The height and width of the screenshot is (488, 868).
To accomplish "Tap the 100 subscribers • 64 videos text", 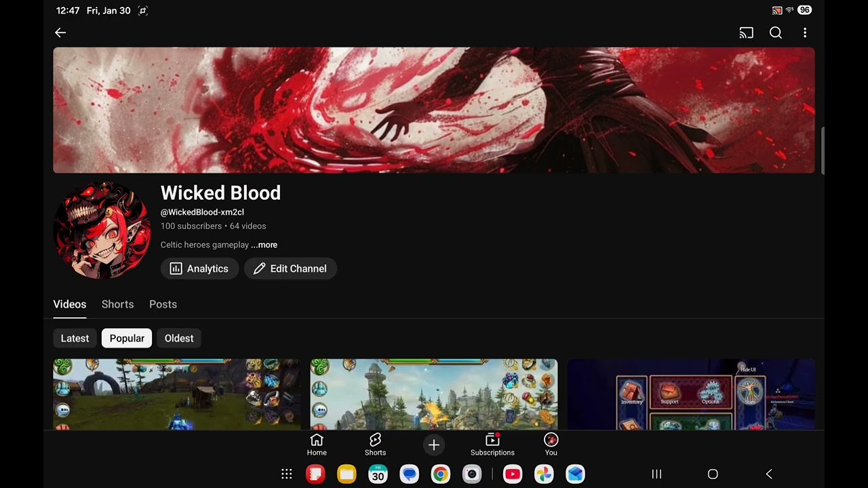I will [x=213, y=226].
